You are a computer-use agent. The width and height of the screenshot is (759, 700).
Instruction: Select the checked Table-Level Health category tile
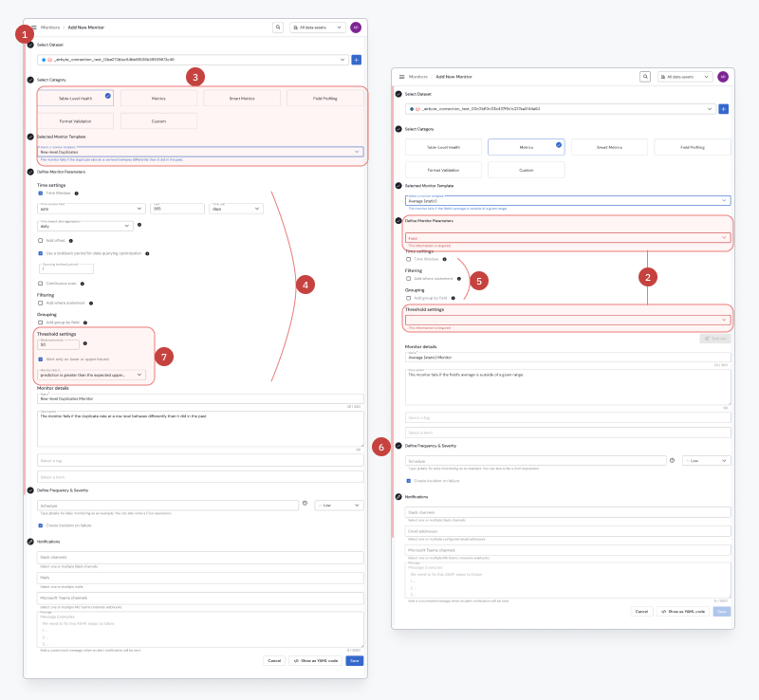pos(76,99)
